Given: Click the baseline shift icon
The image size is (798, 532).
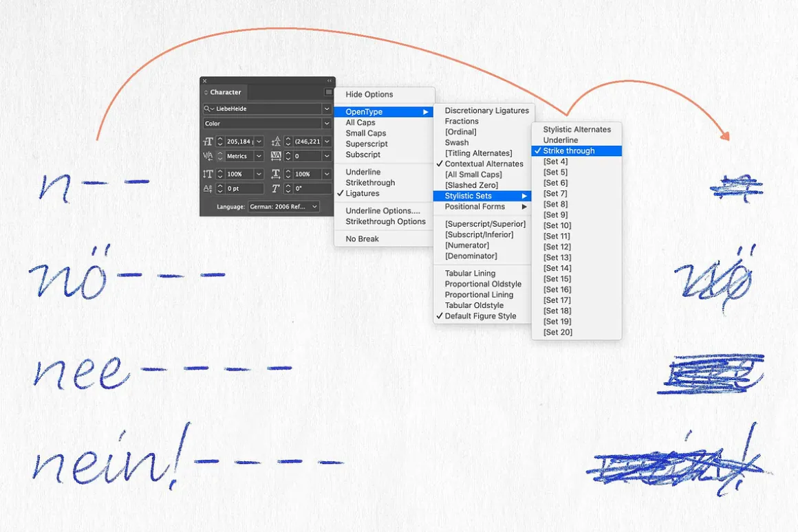Looking at the screenshot, I should 208,188.
